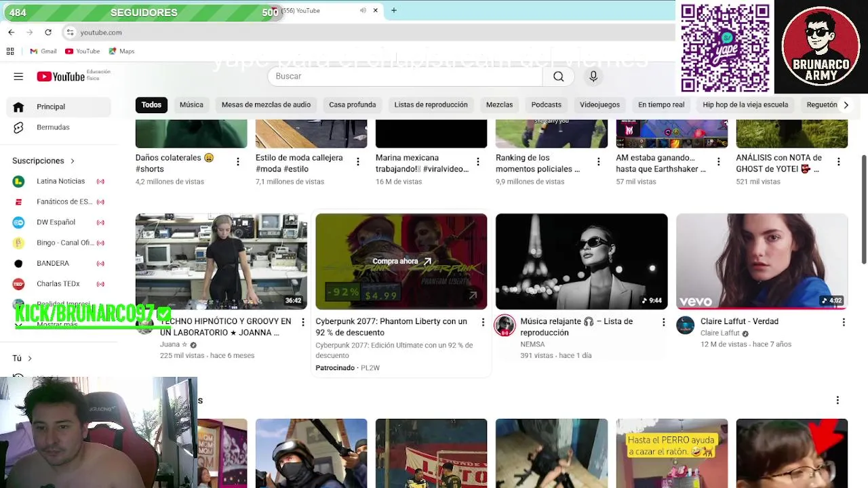868x488 pixels.
Task: Open options for ANÁLISIS con NOTA de GHOST
Action: [x=838, y=162]
